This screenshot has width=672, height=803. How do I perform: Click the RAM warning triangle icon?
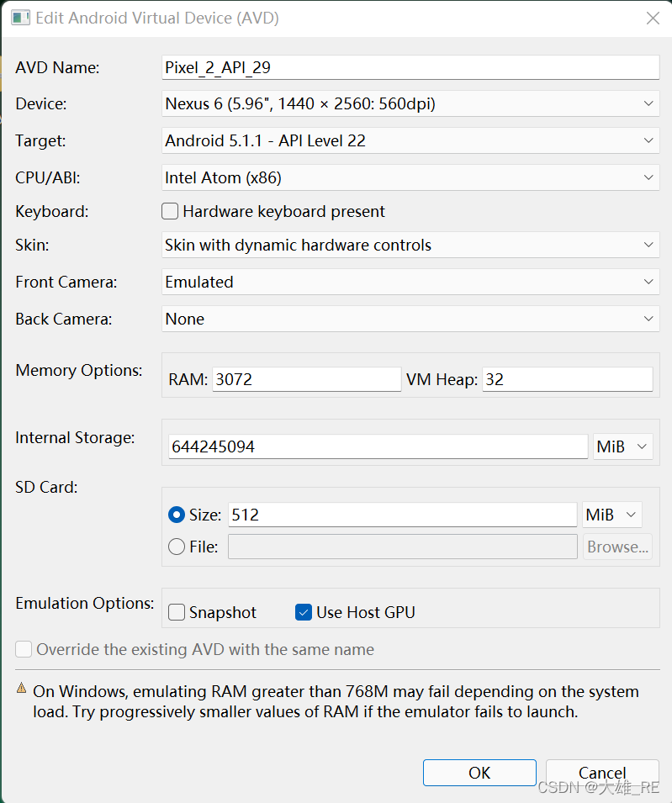(22, 689)
